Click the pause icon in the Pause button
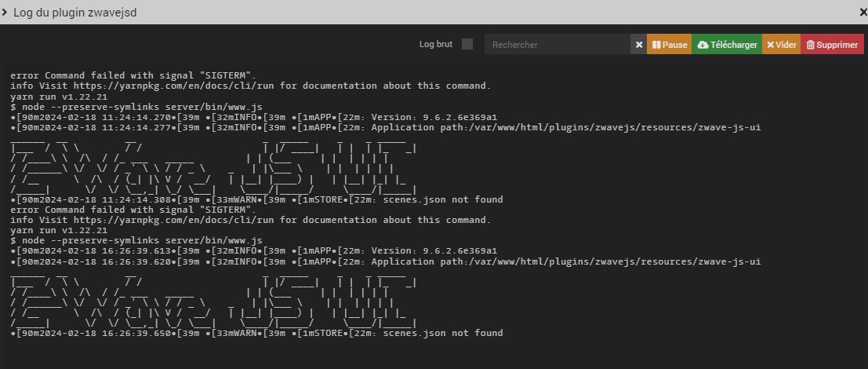This screenshot has height=369, width=868. pyautogui.click(x=656, y=45)
